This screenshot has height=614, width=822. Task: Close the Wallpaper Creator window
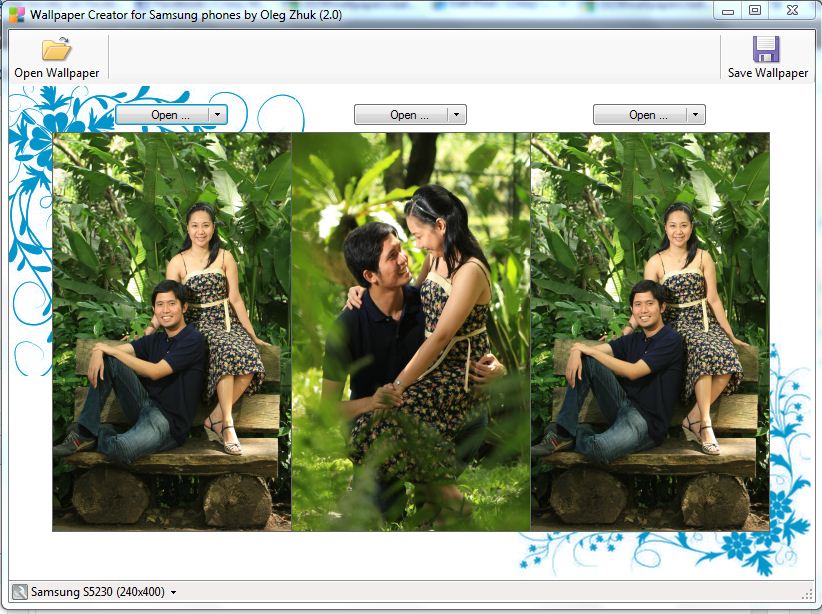(793, 10)
